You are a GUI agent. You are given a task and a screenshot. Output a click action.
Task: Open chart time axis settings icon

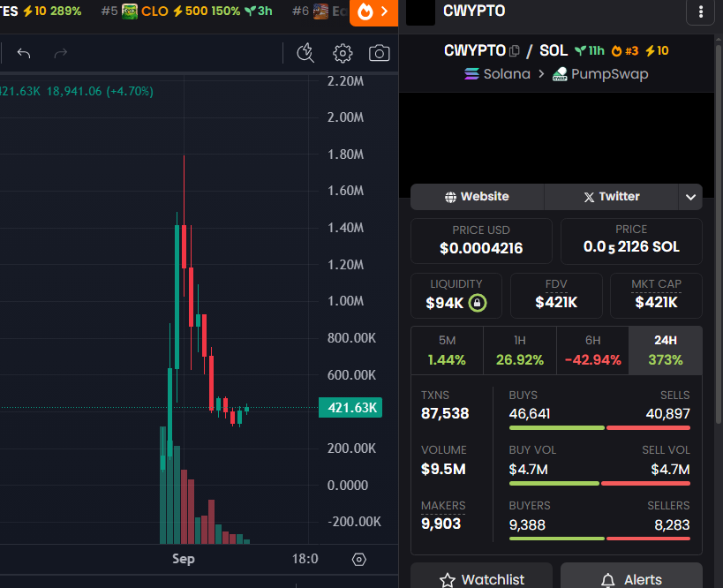click(x=358, y=560)
